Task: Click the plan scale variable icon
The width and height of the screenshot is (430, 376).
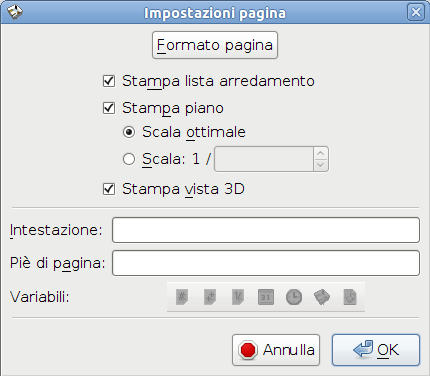Action: [x=238, y=297]
